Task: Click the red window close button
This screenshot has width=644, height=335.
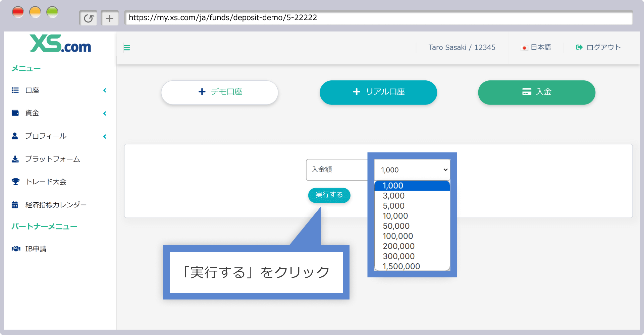Action: click(18, 12)
